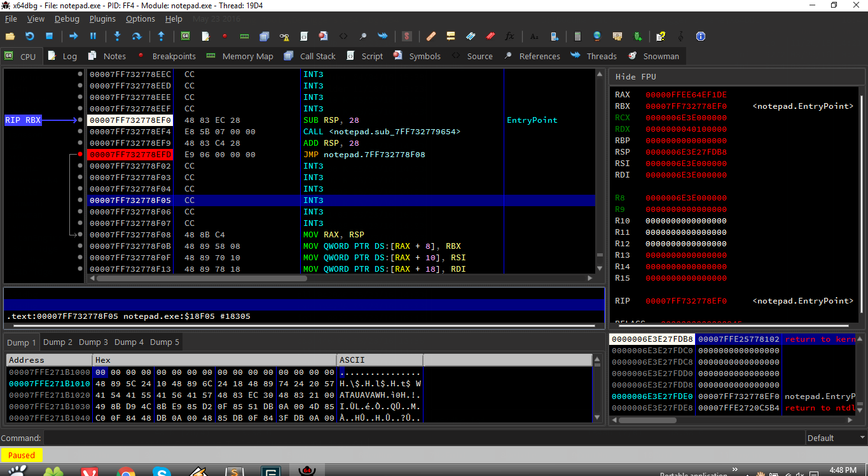Disable the red breakpoint at 00007FF732778EFD

[80, 155]
